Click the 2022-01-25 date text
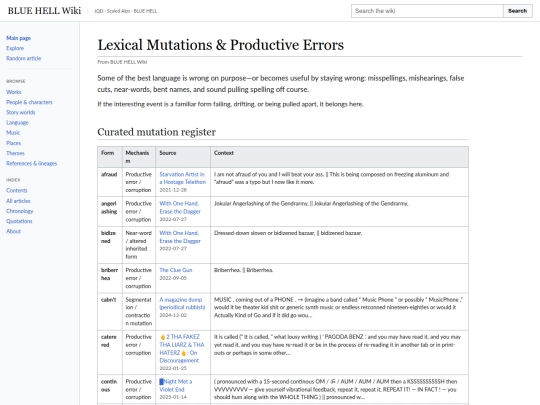Screen dimensions: 540x405 pos(173,368)
